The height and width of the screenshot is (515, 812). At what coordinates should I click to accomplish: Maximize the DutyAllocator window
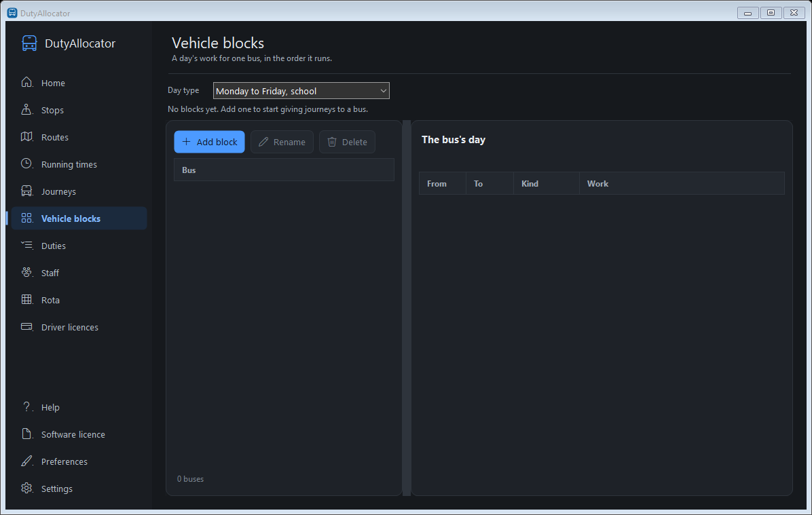pyautogui.click(x=771, y=13)
